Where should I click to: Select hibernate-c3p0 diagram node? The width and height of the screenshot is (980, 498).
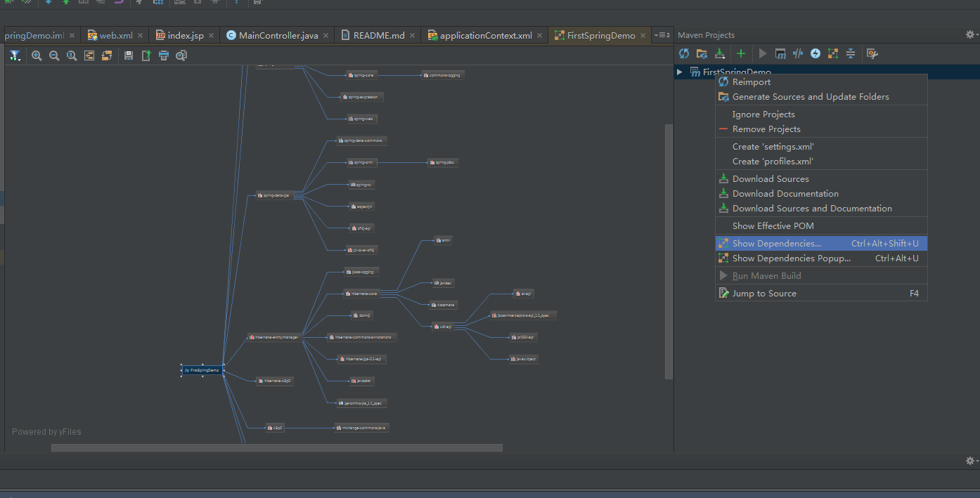click(x=274, y=381)
